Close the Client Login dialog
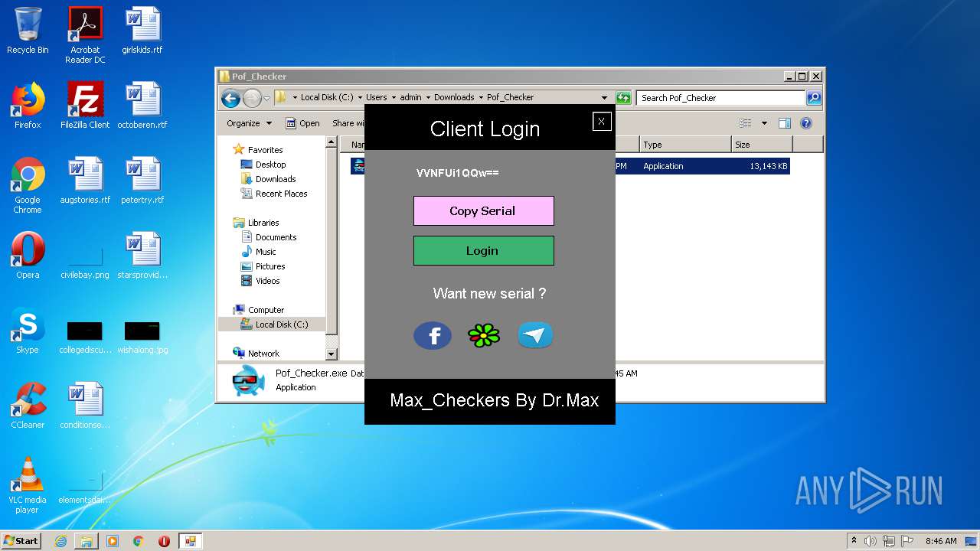 [x=602, y=121]
